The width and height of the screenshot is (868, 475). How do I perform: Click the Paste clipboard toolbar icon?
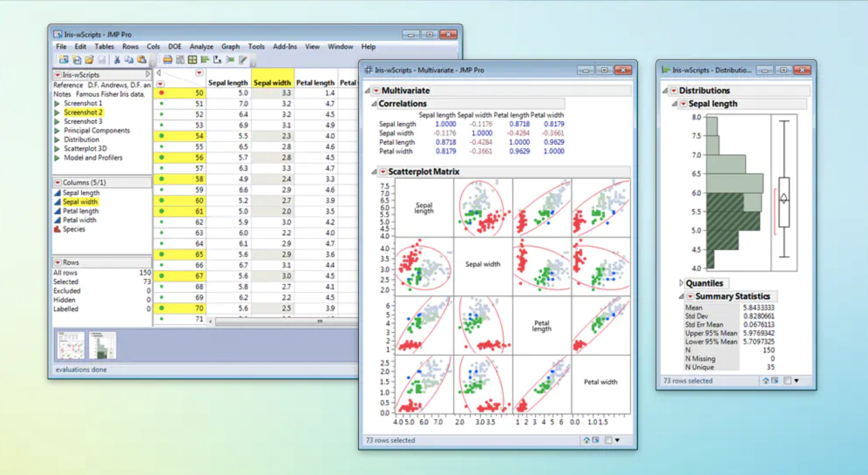pos(142,60)
